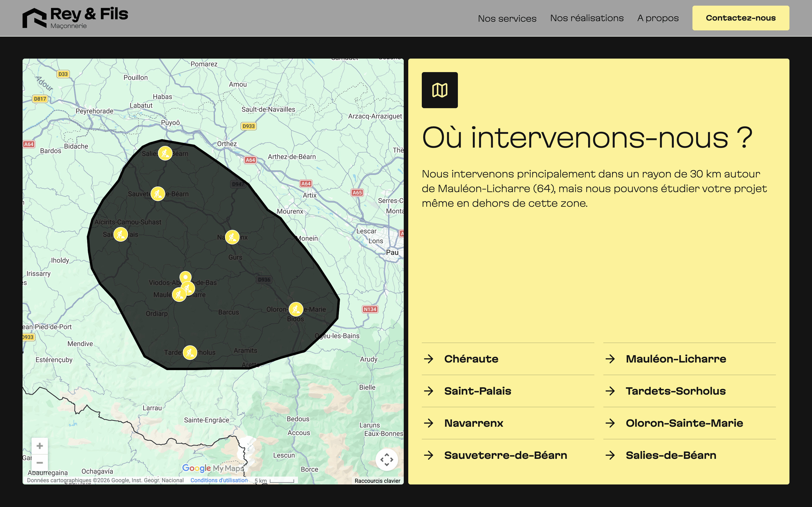Toggle the map fullscreen view button

click(x=387, y=459)
